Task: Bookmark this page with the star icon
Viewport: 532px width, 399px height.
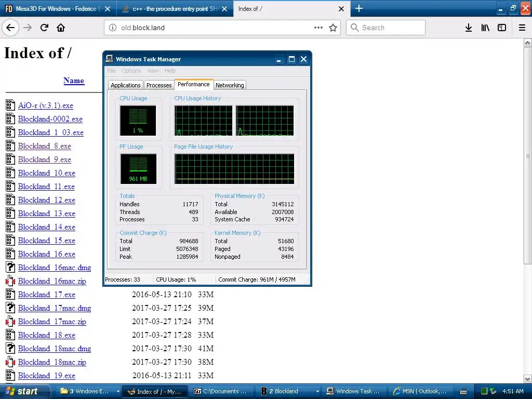Action: (x=333, y=28)
